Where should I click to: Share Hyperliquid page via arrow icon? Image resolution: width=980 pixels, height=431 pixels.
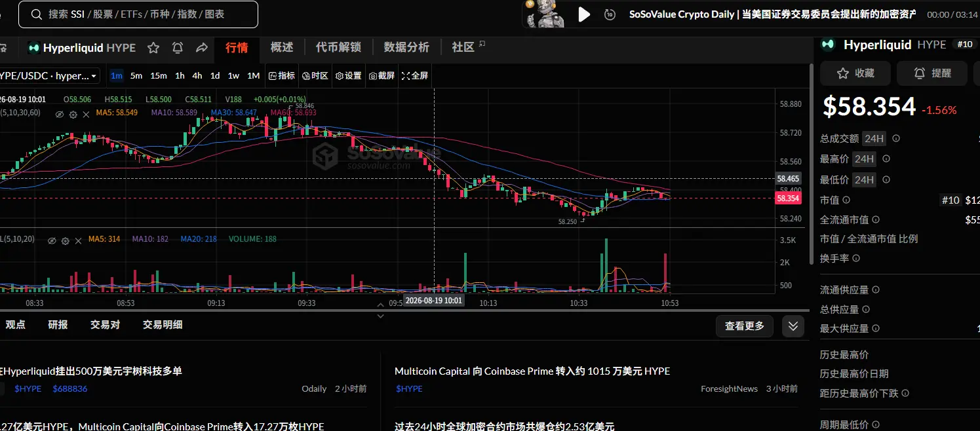[x=202, y=48]
